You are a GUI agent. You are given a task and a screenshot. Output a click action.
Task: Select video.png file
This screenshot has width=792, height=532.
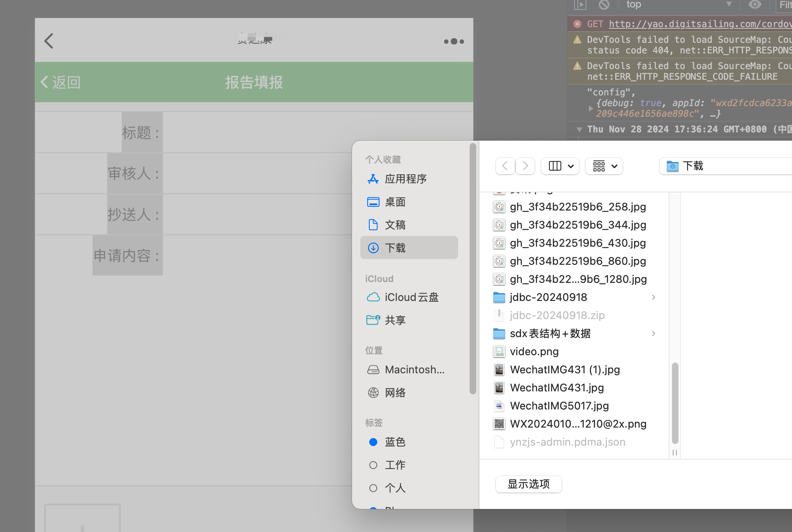click(534, 352)
